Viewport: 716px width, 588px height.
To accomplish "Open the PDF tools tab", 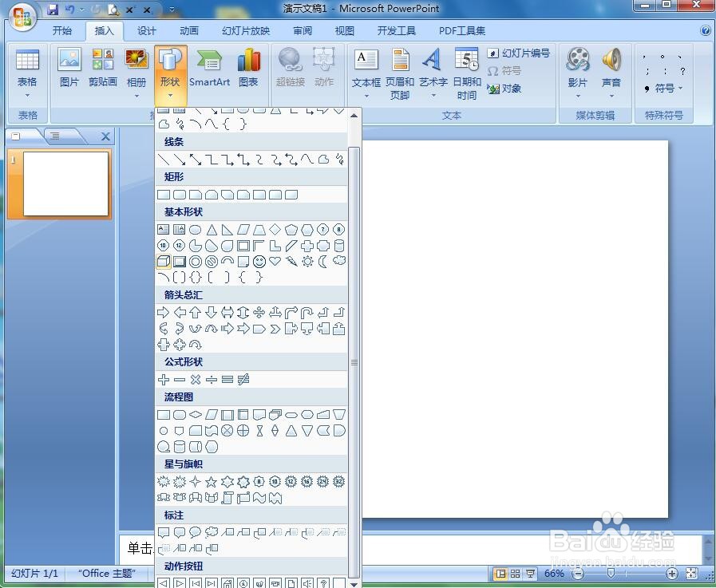I will coord(461,30).
